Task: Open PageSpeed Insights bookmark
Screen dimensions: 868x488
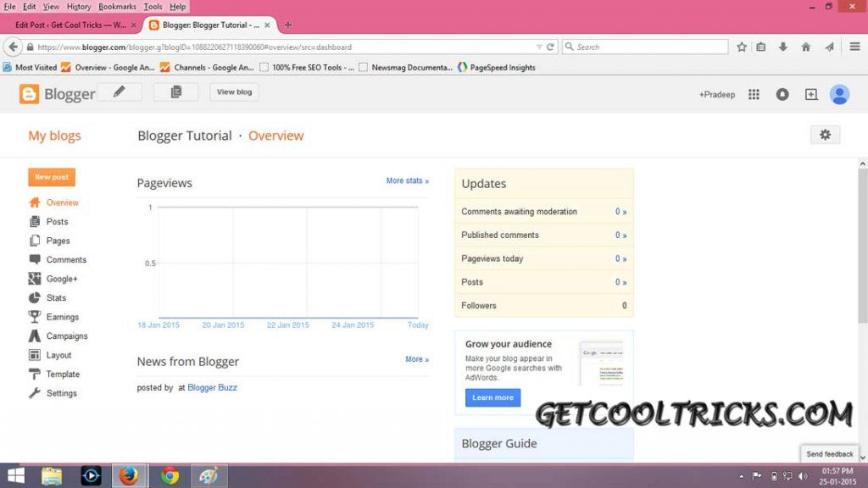Action: click(496, 68)
